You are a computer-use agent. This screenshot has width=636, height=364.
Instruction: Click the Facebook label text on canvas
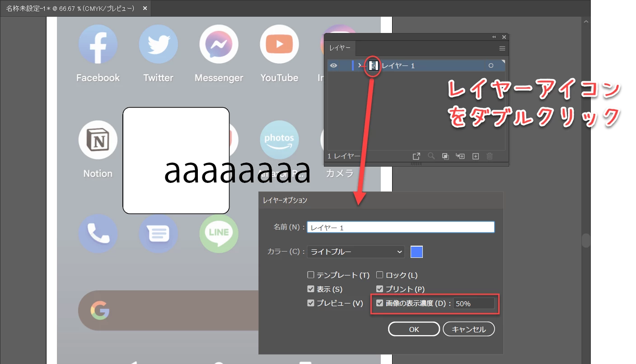(x=98, y=78)
